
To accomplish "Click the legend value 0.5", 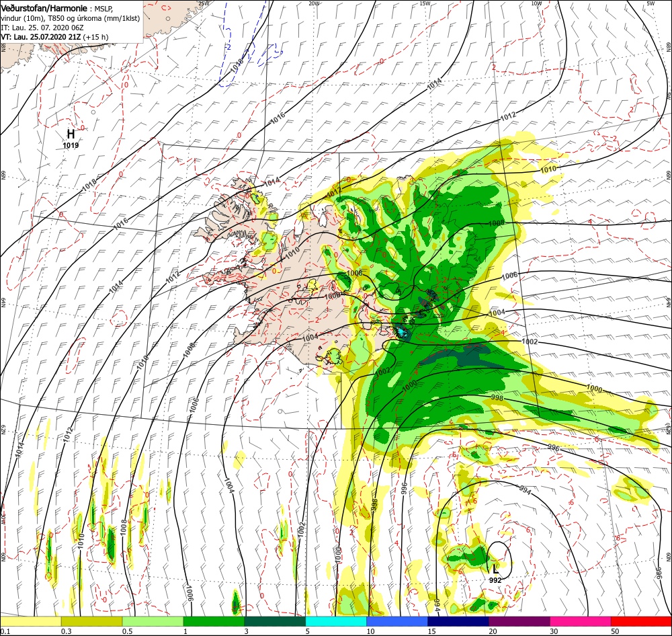I will point(127,631).
